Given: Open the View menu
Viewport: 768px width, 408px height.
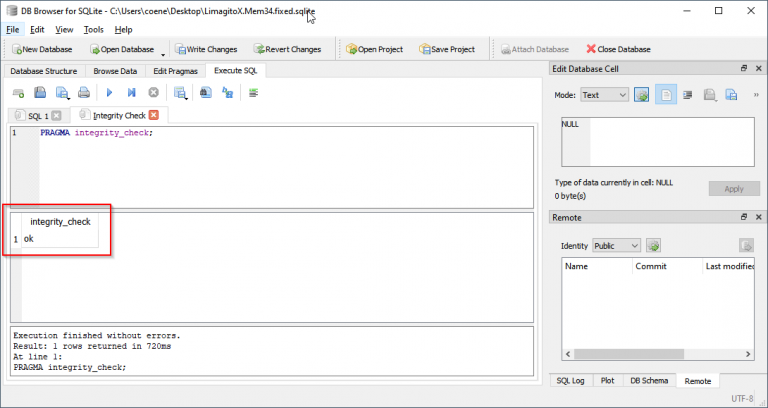Looking at the screenshot, I should click(x=64, y=30).
